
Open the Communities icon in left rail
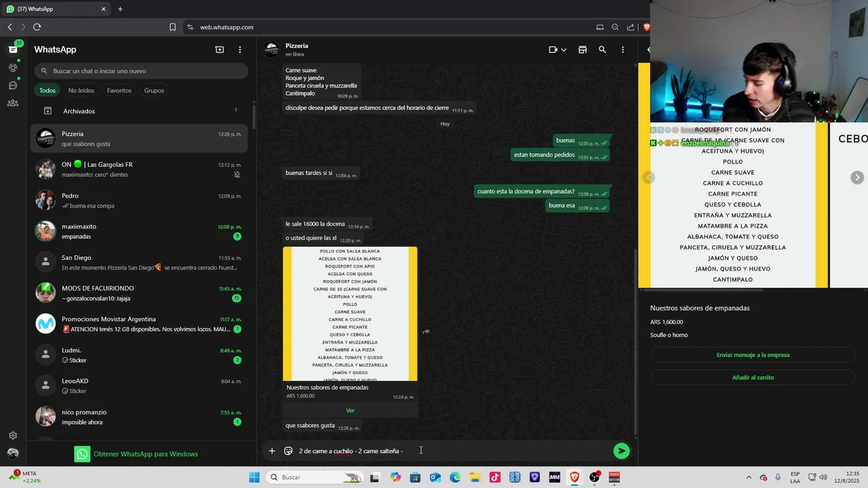[13, 103]
